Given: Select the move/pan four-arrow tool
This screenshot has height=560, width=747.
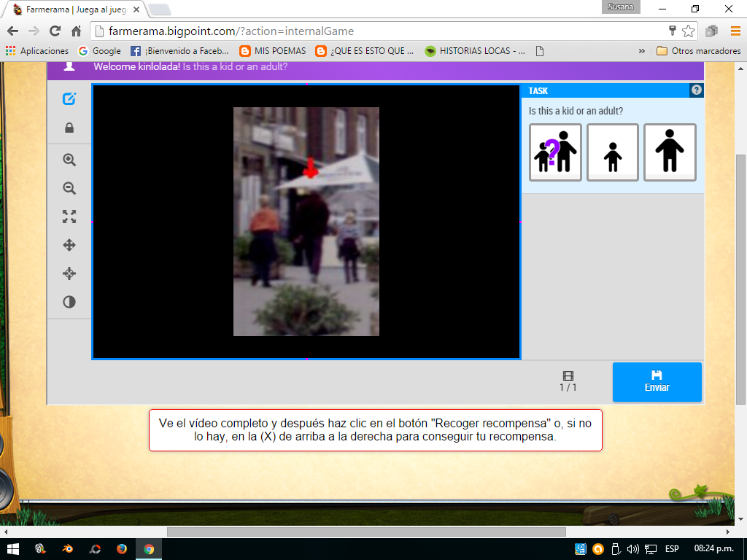Looking at the screenshot, I should click(x=69, y=245).
